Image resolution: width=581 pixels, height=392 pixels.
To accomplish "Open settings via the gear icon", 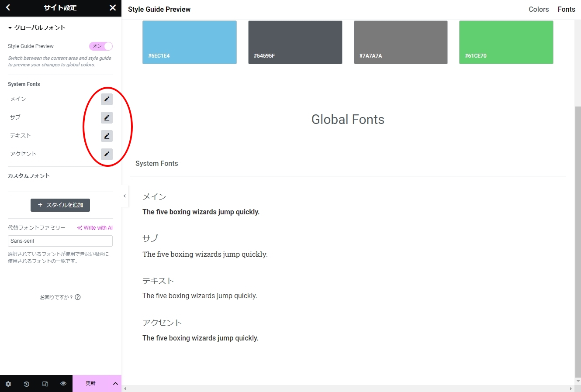I will 8,384.
